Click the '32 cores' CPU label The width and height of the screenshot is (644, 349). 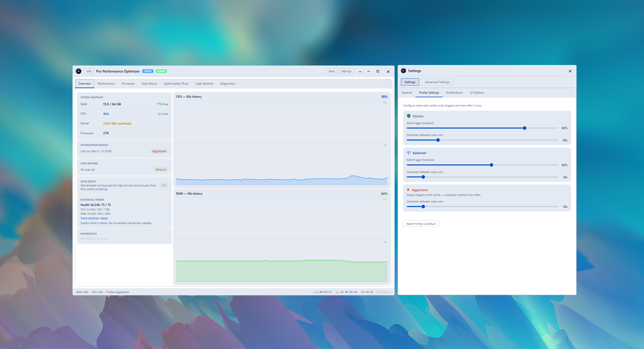(x=163, y=114)
